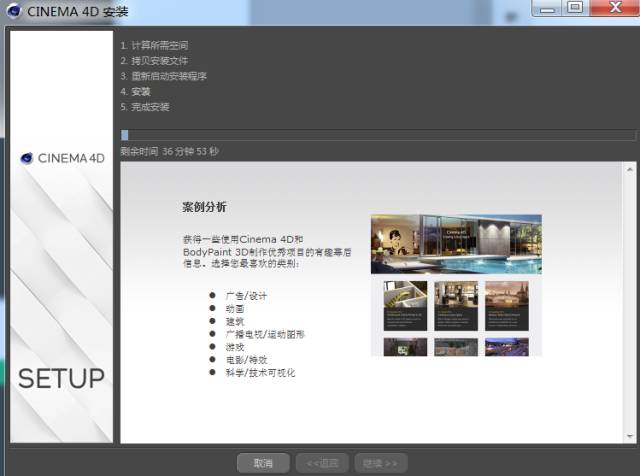Click the Cinema 4D icon in title bar
This screenshot has height=476, width=640.
point(13,11)
